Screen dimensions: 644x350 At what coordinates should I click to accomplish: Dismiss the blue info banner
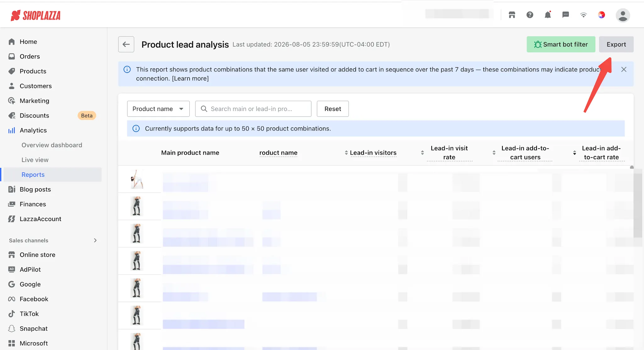point(624,69)
